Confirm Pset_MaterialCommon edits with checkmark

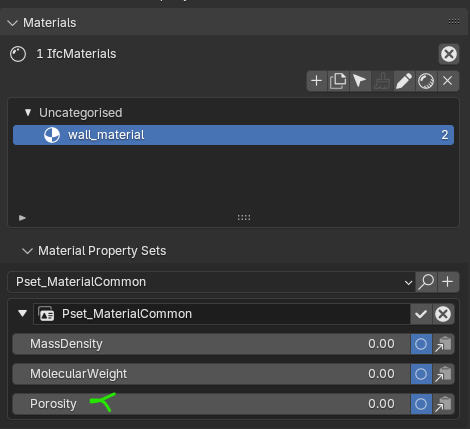point(421,314)
